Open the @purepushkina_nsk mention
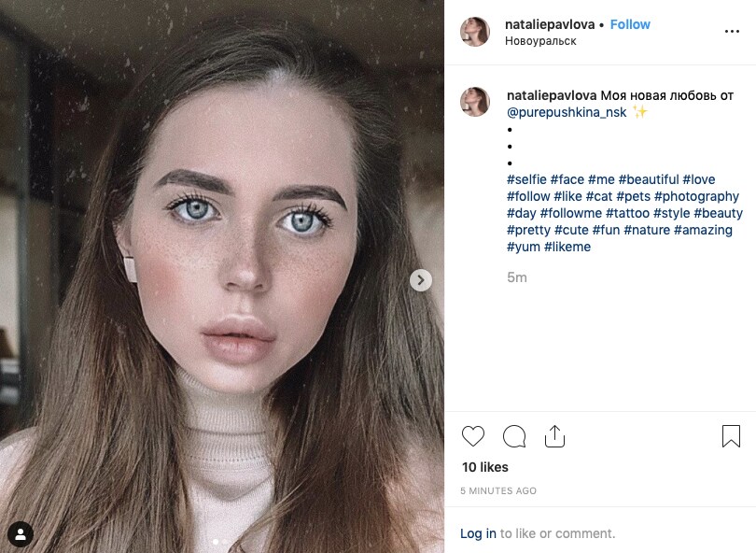The image size is (756, 553). tap(567, 112)
